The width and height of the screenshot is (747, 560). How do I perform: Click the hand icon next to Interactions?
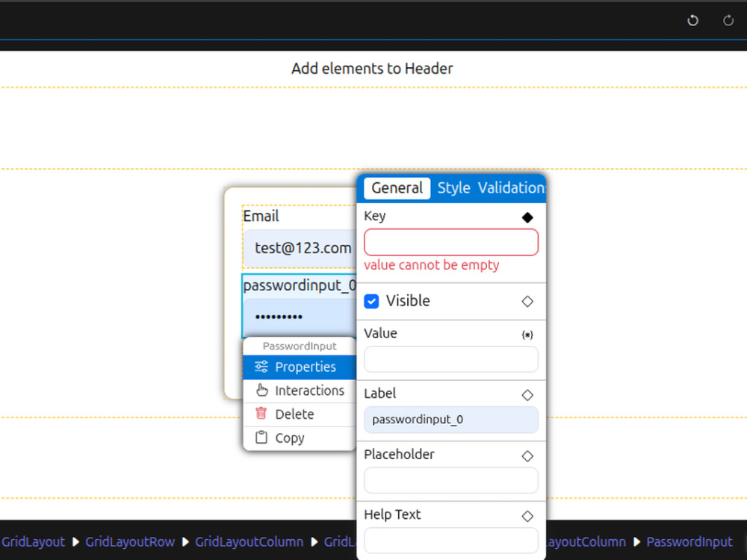pos(261,390)
